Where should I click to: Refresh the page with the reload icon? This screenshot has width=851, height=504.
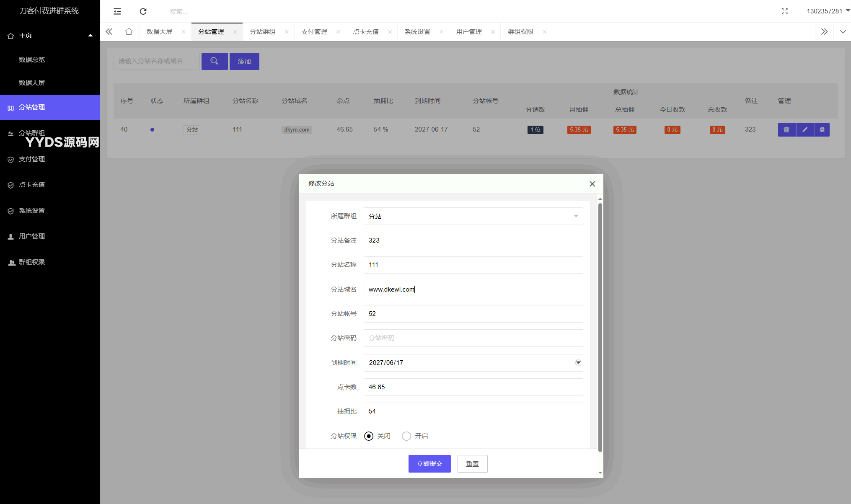[x=143, y=11]
